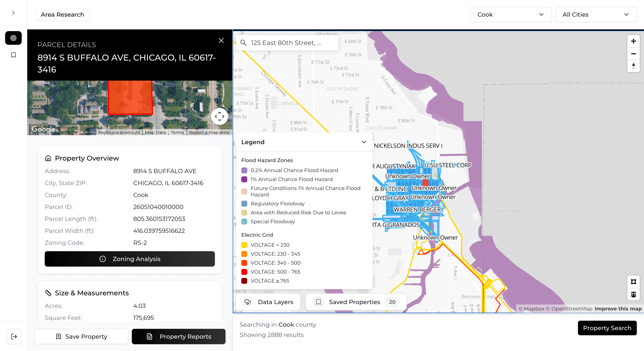This screenshot has height=351, width=644.
Task: Click the Save Property button
Action: (x=81, y=336)
